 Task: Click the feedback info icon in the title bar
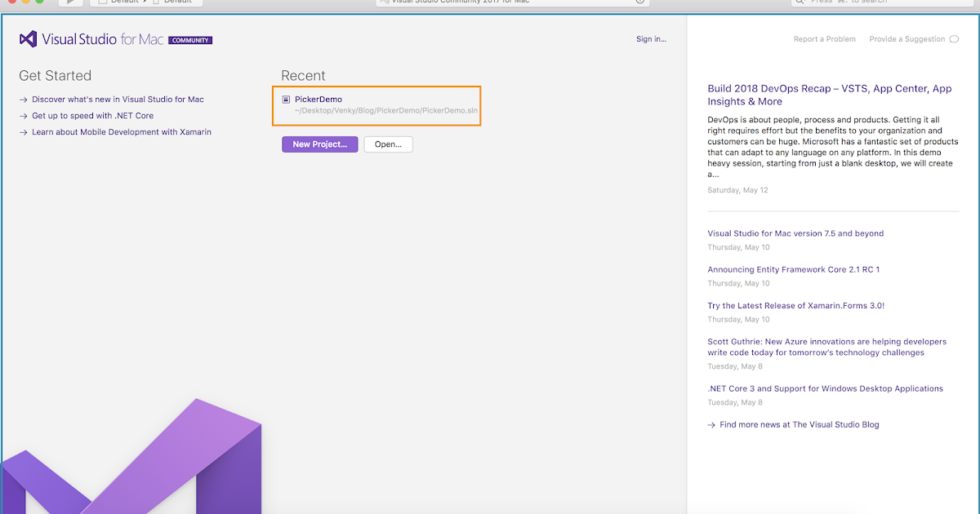tap(638, 2)
